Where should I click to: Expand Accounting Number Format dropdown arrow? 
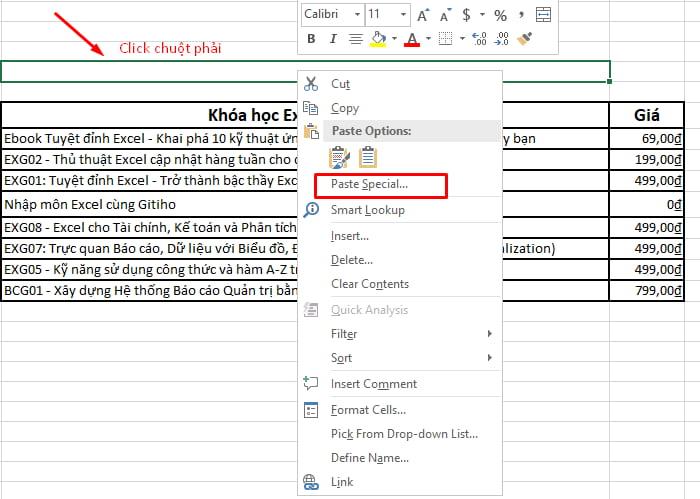pos(482,15)
